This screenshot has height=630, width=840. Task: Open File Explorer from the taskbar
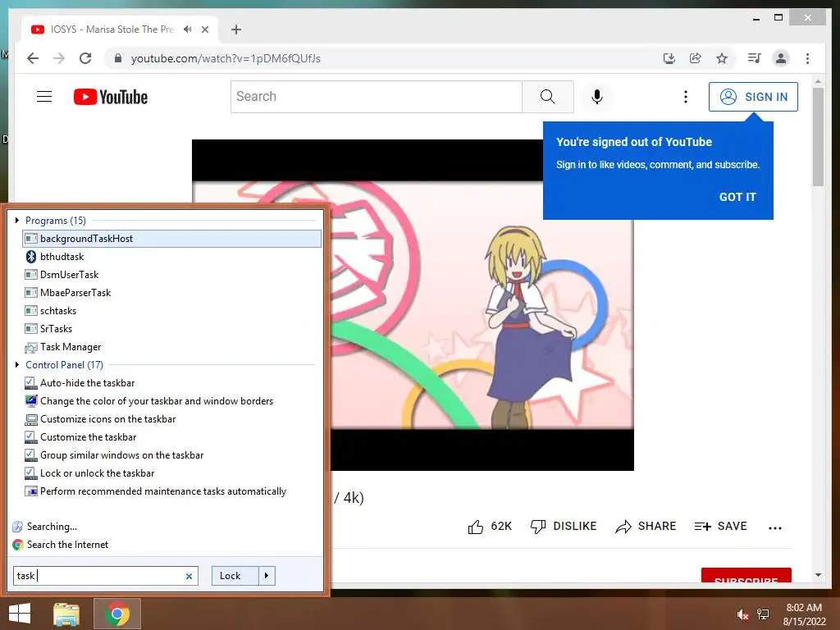66,614
